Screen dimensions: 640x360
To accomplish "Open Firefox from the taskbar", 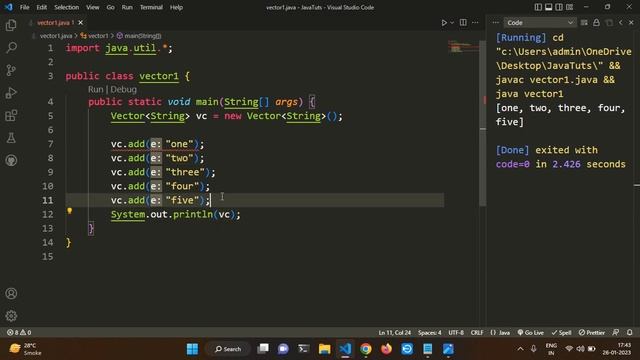I will pyautogui.click(x=386, y=349).
